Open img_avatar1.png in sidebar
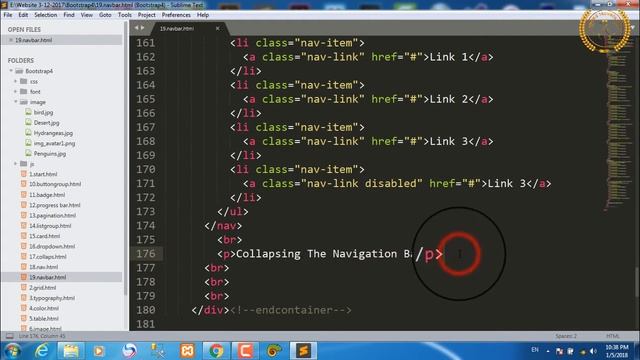640x360 pixels. pos(54,143)
